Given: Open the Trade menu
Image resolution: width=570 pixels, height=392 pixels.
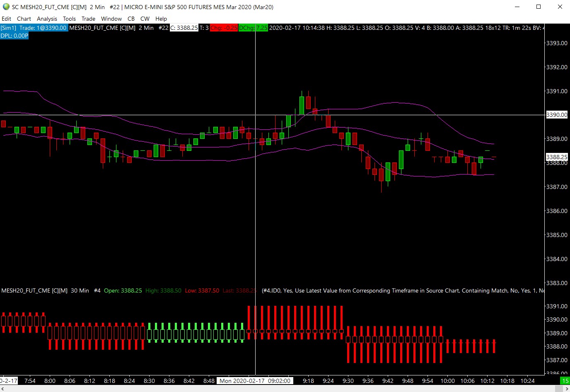Looking at the screenshot, I should coord(88,19).
